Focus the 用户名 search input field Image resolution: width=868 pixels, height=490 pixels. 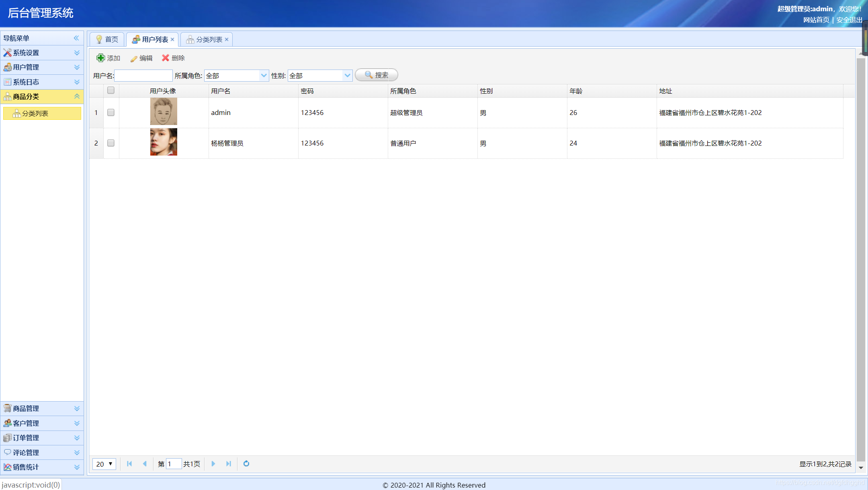pos(143,76)
